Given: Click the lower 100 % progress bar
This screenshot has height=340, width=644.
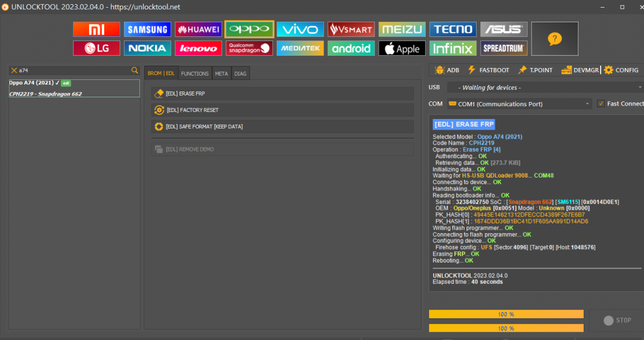Looking at the screenshot, I should [506, 328].
